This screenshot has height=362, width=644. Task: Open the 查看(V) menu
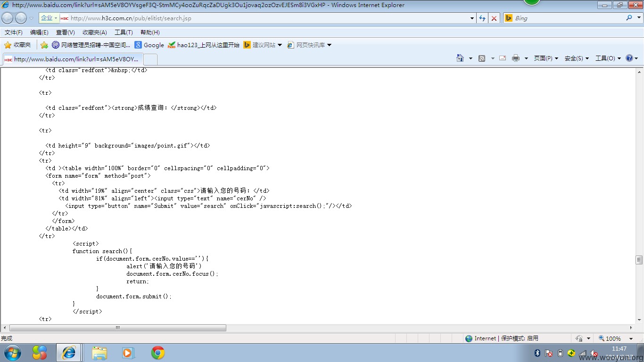66,33
